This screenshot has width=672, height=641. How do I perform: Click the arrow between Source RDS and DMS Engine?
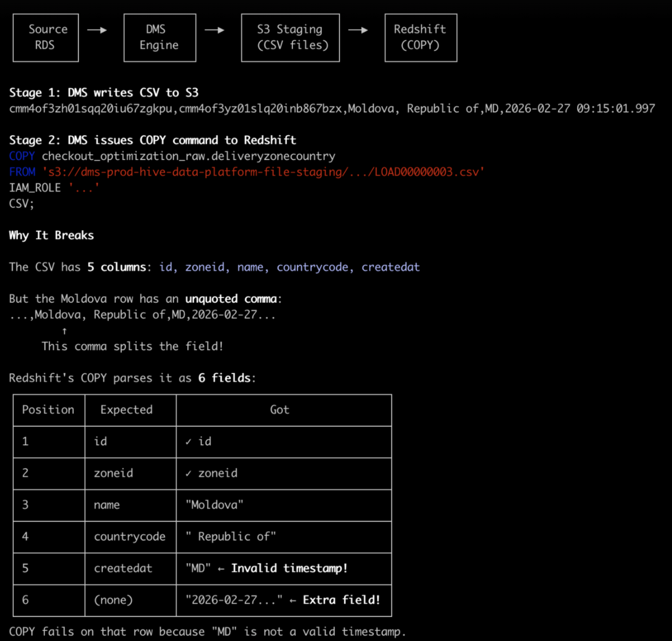click(x=97, y=30)
